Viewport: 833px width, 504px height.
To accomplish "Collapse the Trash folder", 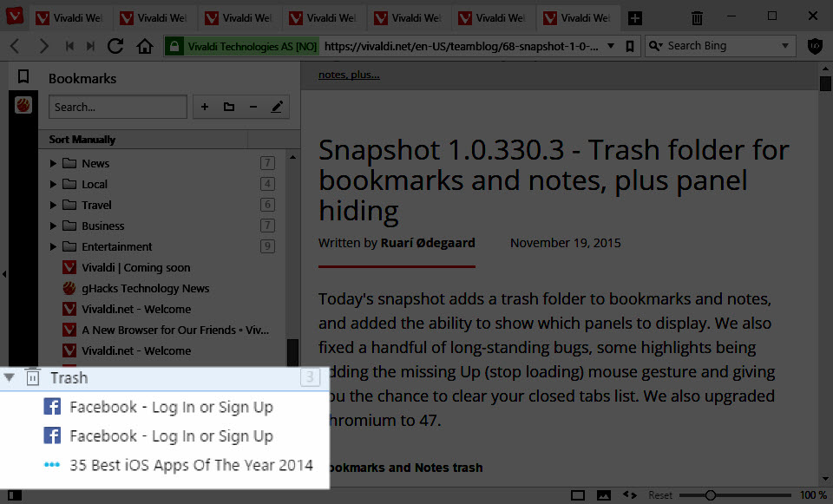I will coord(9,377).
